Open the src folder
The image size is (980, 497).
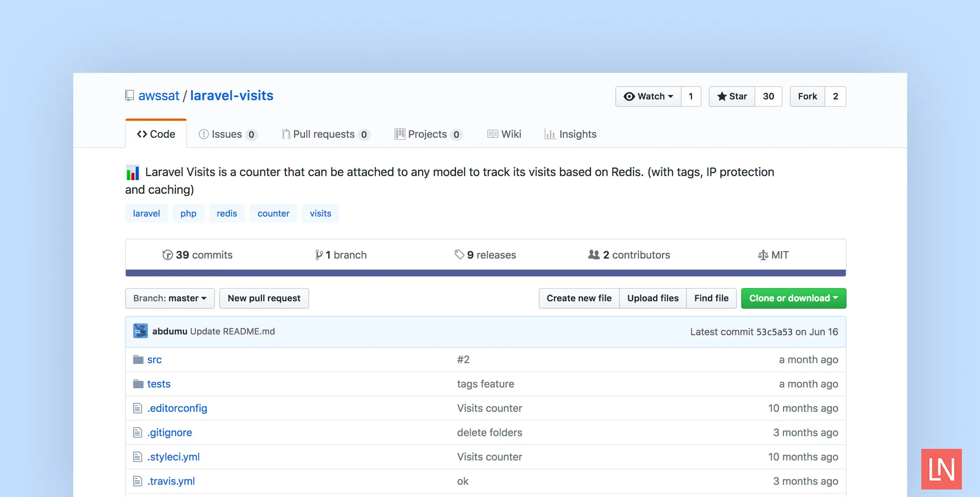click(x=155, y=360)
